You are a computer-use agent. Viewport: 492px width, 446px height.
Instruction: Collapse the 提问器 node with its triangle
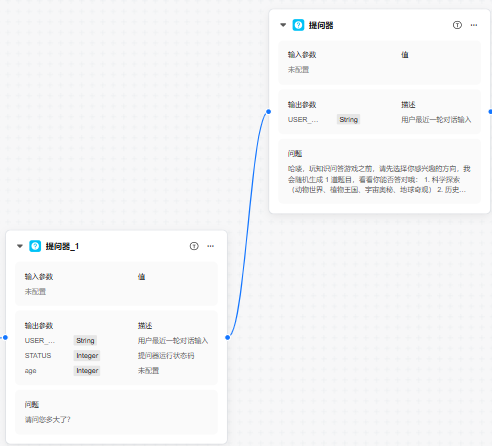click(283, 25)
